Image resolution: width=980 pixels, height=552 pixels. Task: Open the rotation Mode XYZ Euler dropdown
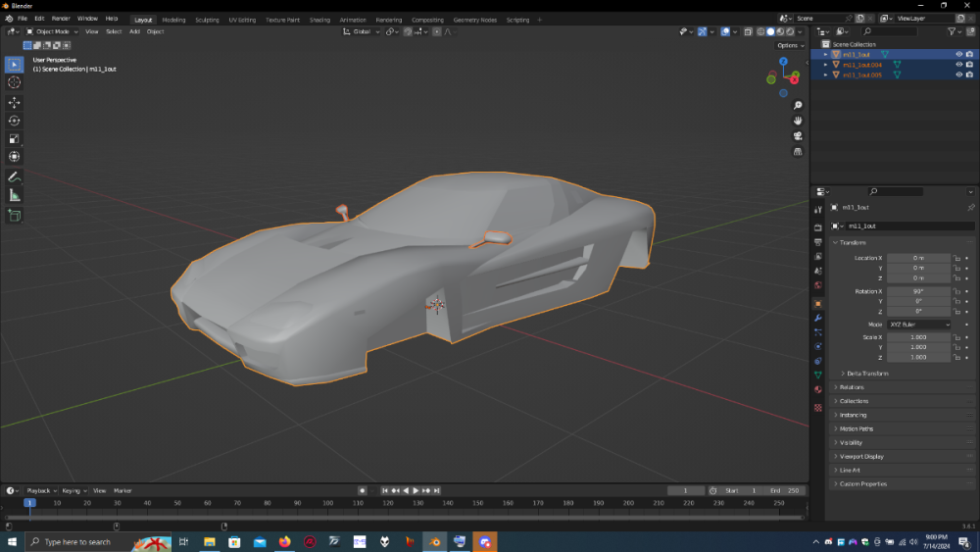919,325
